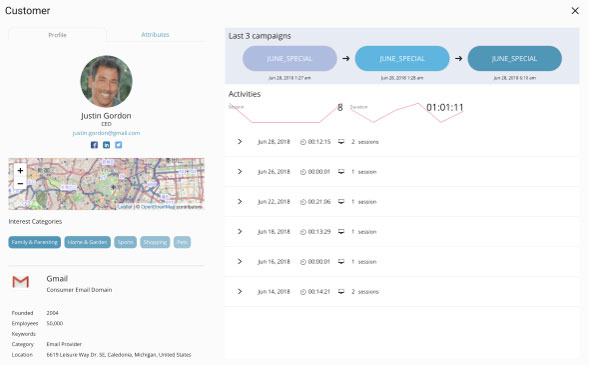Screen dimensions: 589x365
Task: Open the LinkedIn profile icon
Action: pyautogui.click(x=106, y=145)
